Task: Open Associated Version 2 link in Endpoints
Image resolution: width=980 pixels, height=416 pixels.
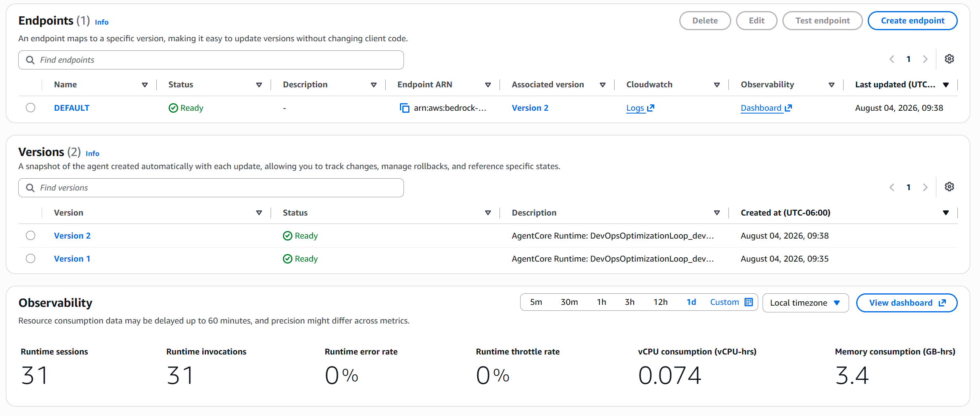Action: click(x=530, y=108)
